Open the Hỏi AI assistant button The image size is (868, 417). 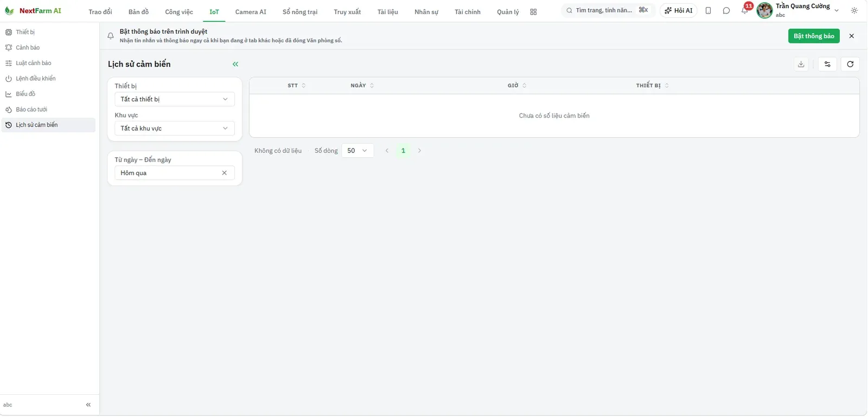click(679, 10)
